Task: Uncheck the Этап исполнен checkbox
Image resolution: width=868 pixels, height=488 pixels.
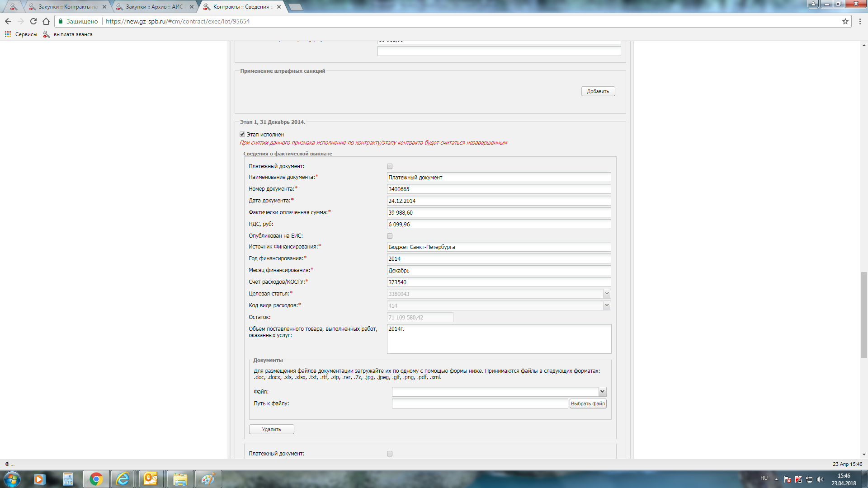Action: (x=242, y=134)
